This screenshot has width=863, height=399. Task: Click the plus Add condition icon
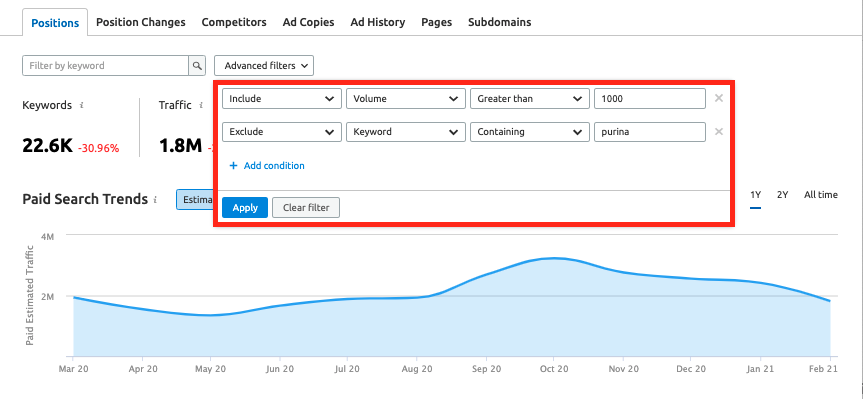click(233, 166)
